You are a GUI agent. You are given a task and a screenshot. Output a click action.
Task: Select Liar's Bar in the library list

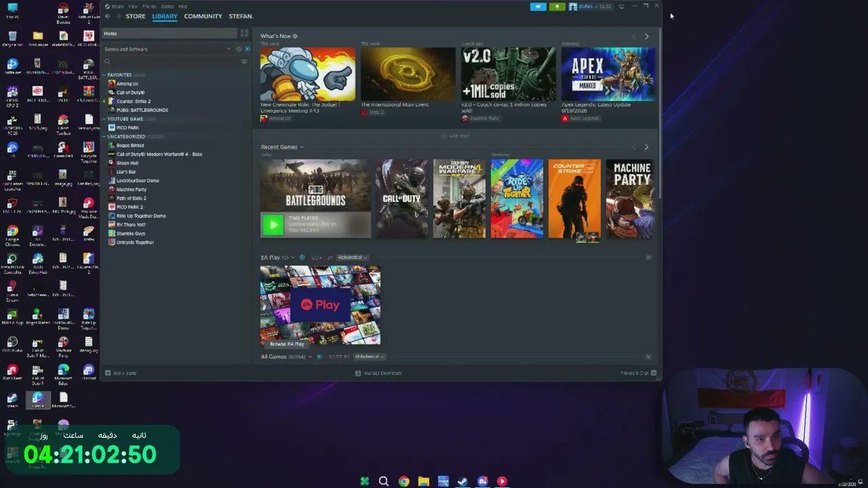tap(126, 171)
